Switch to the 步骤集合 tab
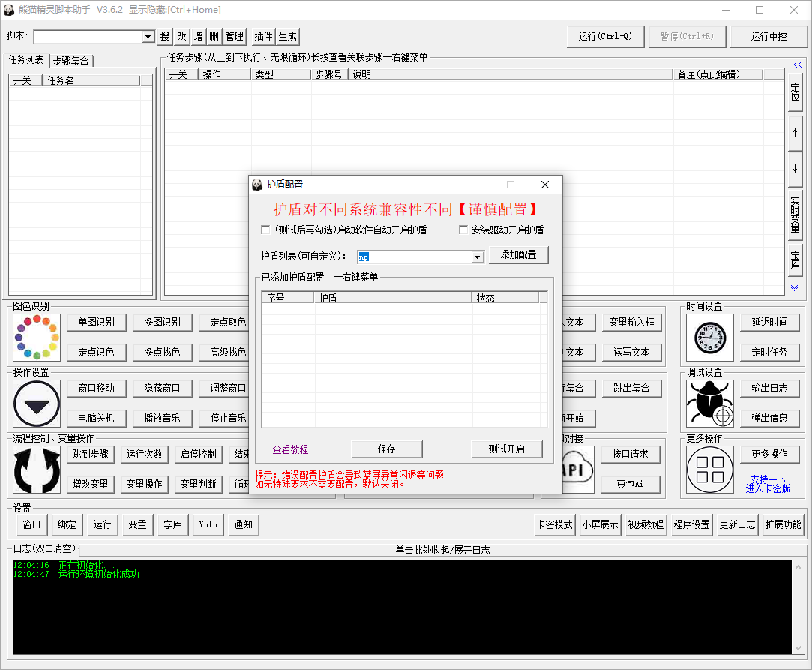812x670 pixels. pyautogui.click(x=73, y=61)
